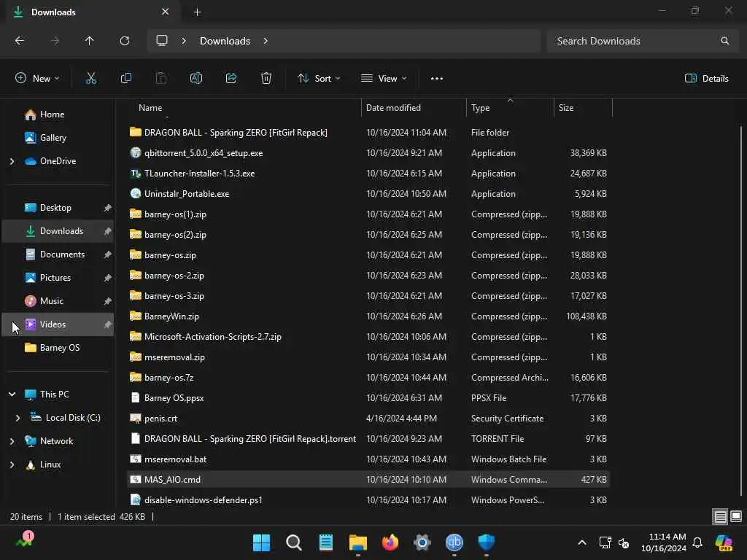Click the Copilot icon in taskbar corner
This screenshot has width=747, height=560.
(x=723, y=542)
